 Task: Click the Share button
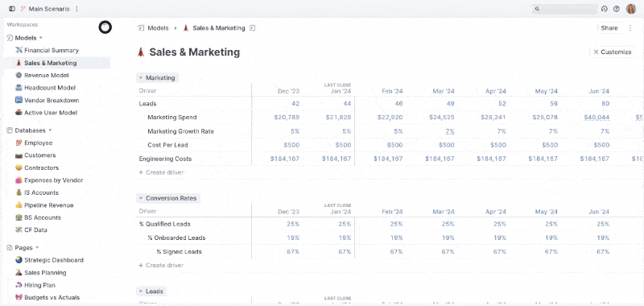click(x=609, y=28)
